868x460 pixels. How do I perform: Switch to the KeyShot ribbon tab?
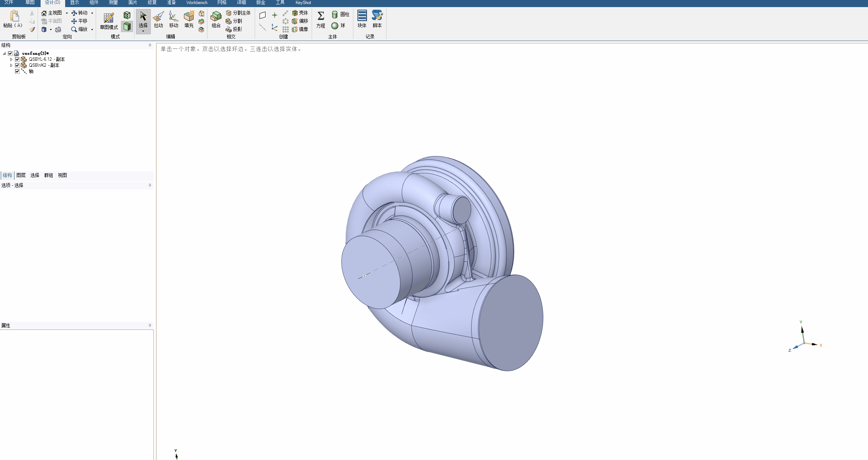click(303, 3)
